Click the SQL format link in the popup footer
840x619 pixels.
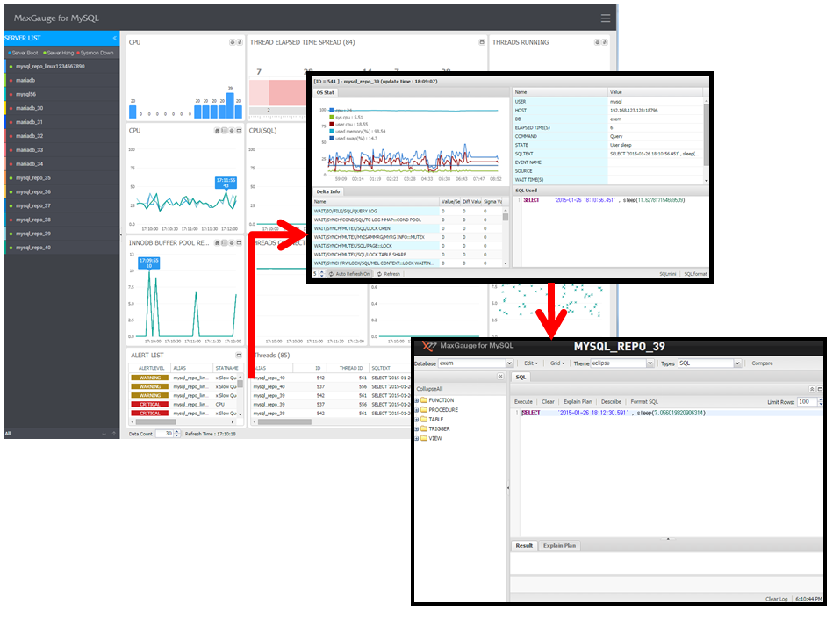point(695,274)
